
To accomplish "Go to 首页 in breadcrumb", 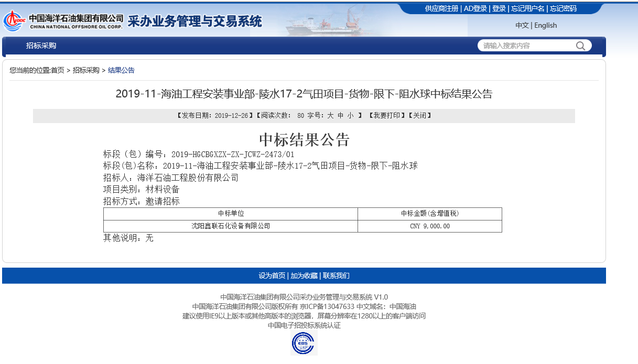I will pos(57,70).
